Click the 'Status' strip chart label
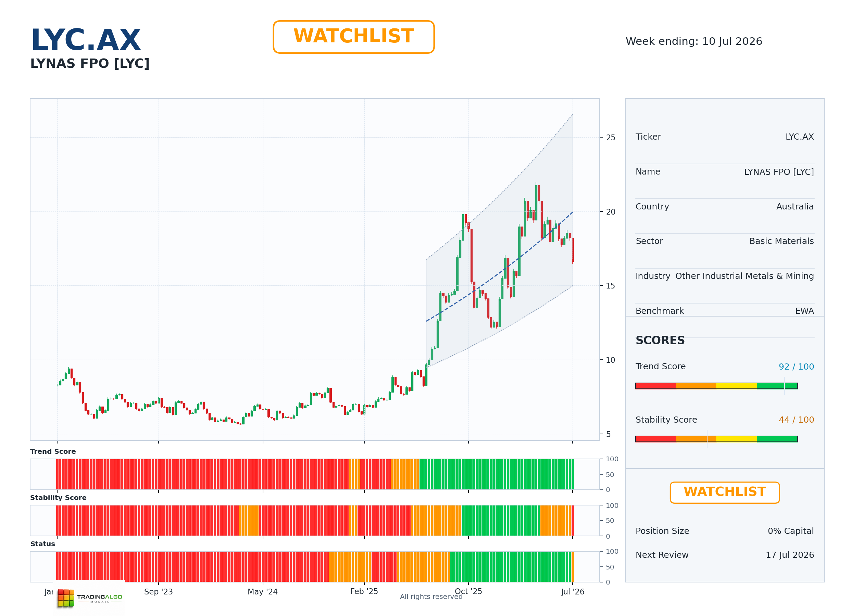863x616 pixels. [x=43, y=544]
